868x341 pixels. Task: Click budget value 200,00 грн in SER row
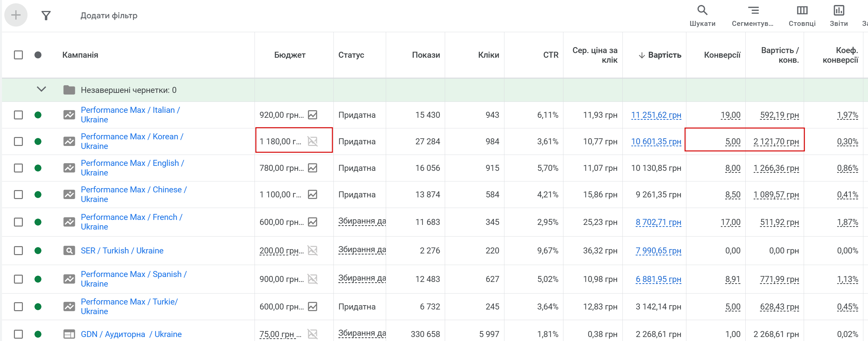pos(281,250)
